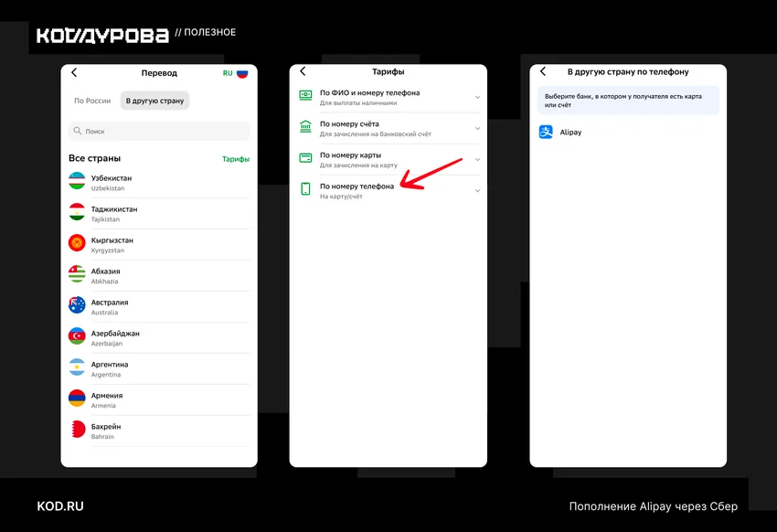Open По номеру карты tariff
Screen dimensions: 777x532
pos(390,159)
